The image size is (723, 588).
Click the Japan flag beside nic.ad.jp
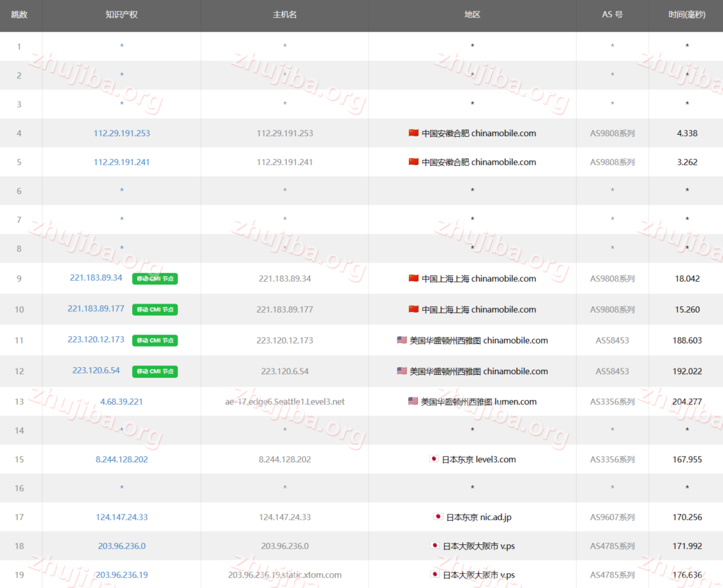pos(438,517)
